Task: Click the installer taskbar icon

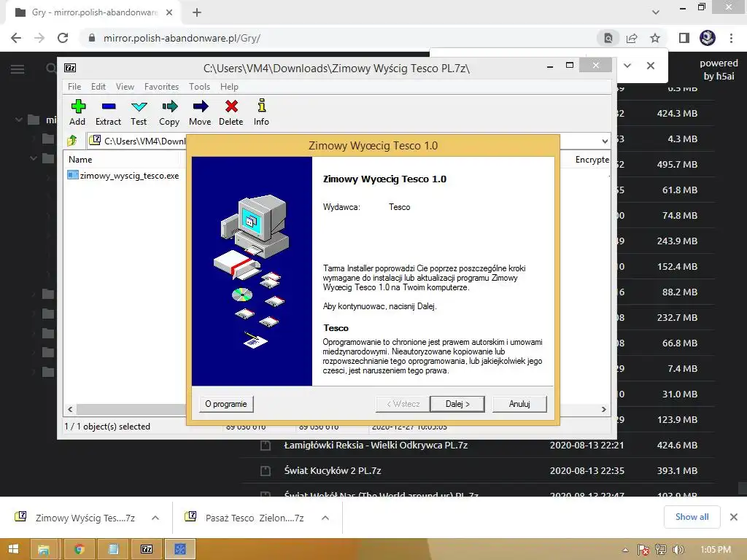Action: [x=180, y=550]
